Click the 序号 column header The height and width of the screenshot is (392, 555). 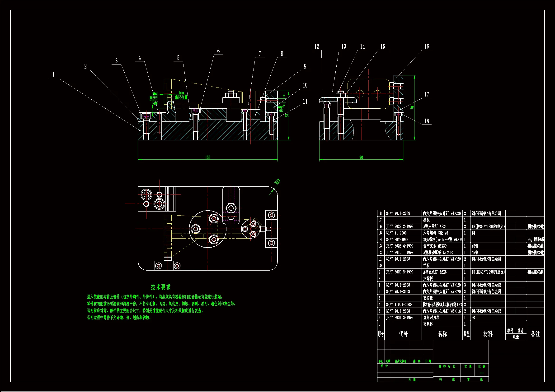[381, 334]
